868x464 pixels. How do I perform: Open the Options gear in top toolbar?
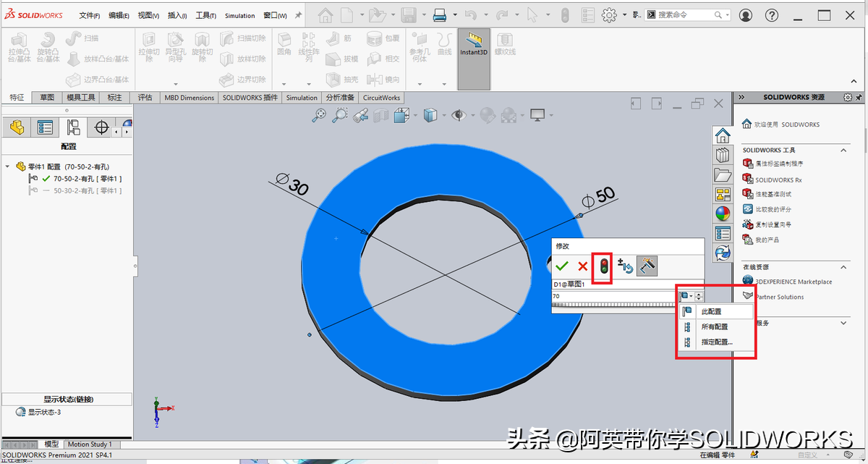coord(609,15)
